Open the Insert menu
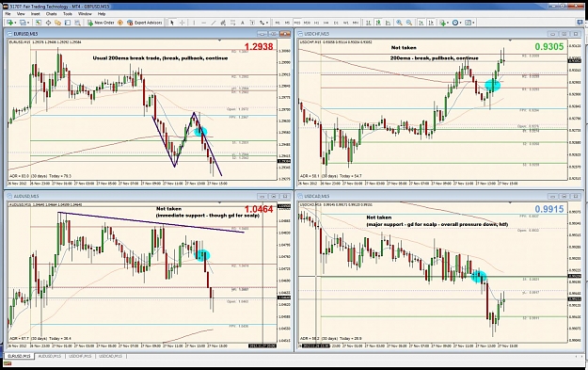The height and width of the screenshot is (370, 588). pos(35,14)
